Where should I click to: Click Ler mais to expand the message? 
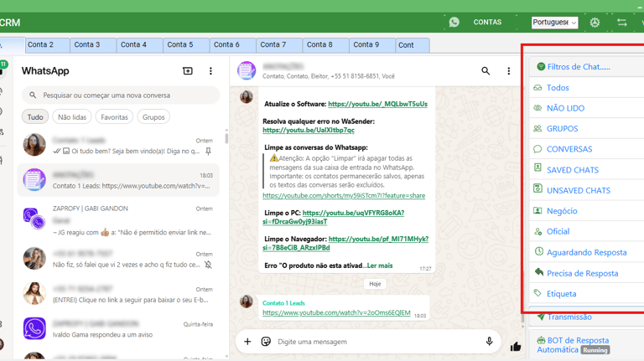point(380,266)
